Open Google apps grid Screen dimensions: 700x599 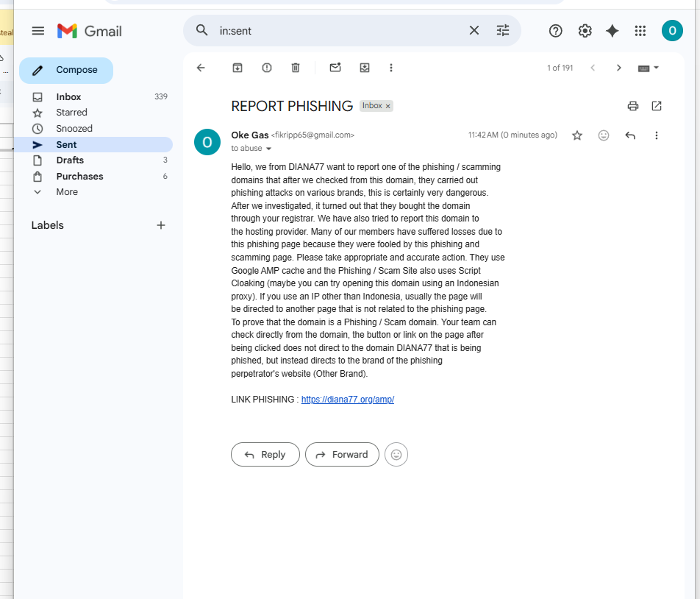(x=640, y=31)
